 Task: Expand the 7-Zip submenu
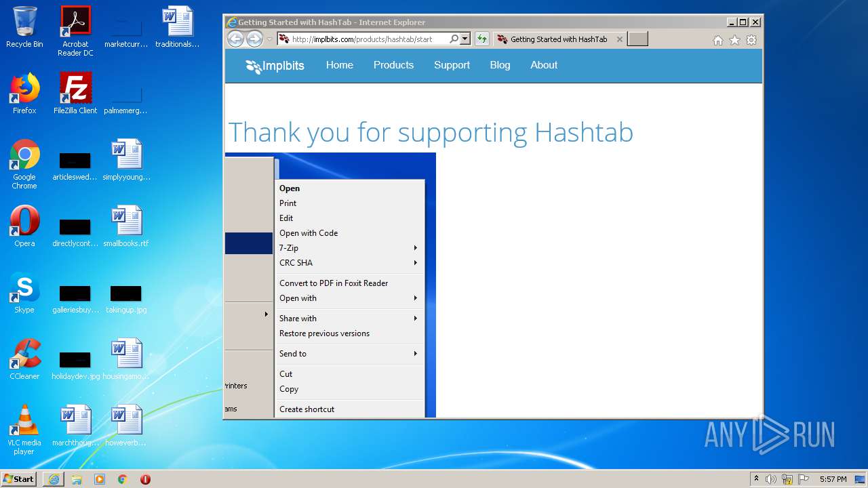point(349,248)
